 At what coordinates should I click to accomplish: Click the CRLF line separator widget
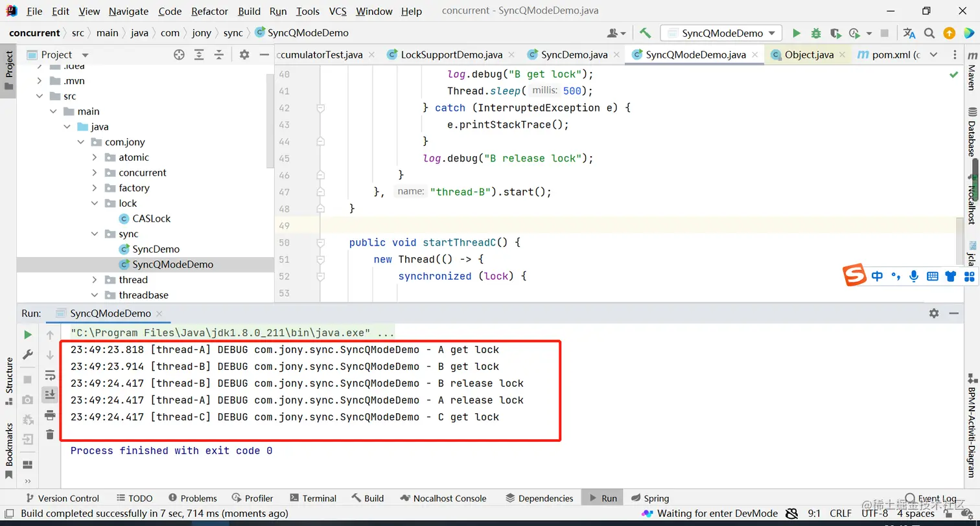(x=841, y=514)
